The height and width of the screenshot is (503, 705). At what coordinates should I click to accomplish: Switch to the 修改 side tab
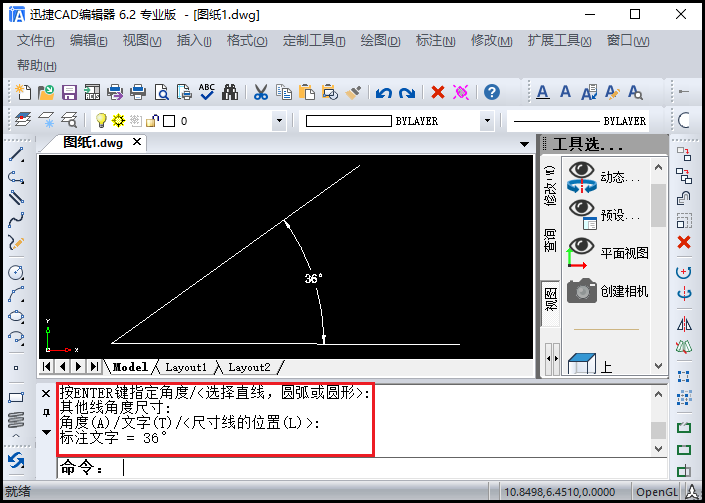coord(550,186)
